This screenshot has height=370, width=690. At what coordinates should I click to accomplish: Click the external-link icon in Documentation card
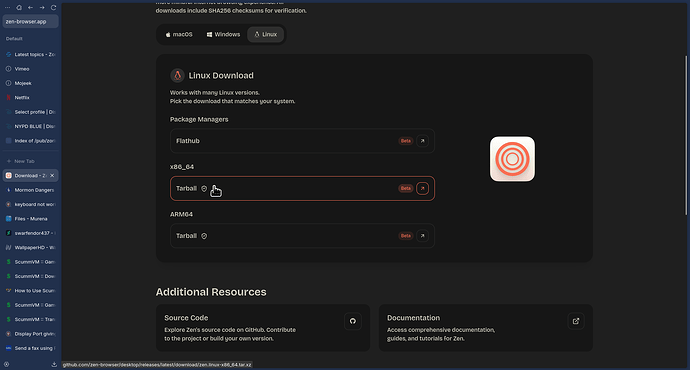pos(576,321)
